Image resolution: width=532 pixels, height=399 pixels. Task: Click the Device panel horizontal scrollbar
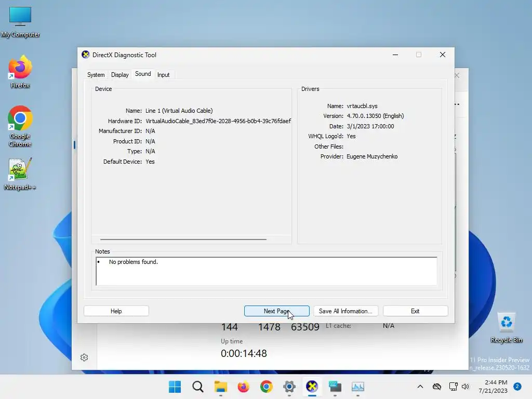point(183,239)
